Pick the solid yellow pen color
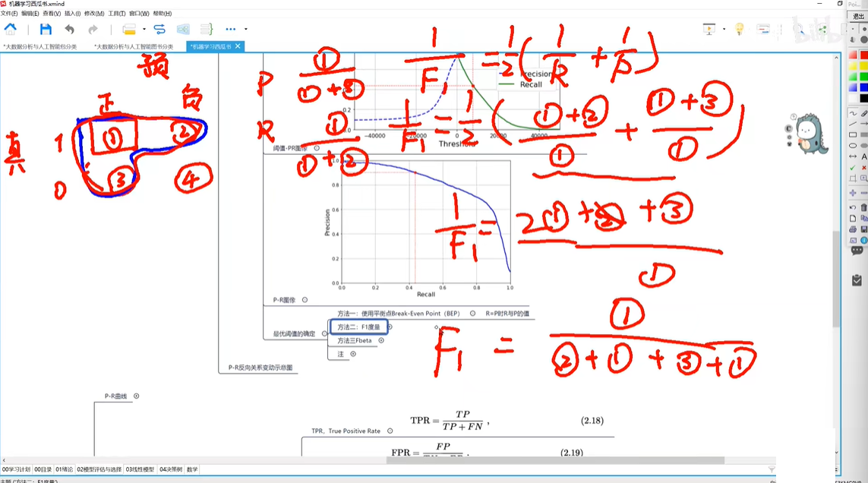868x483 pixels. pos(863,66)
